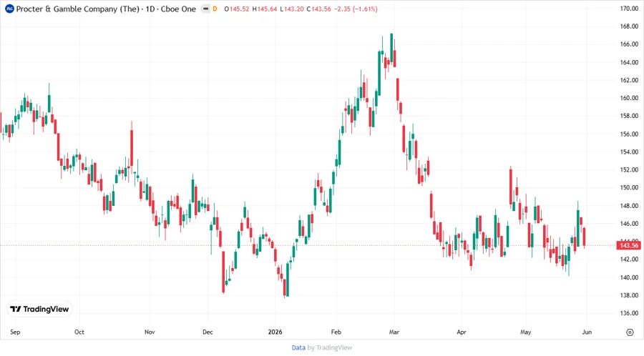Click the 170.00 price axis label
Screen dimensions: 644x356
point(629,8)
